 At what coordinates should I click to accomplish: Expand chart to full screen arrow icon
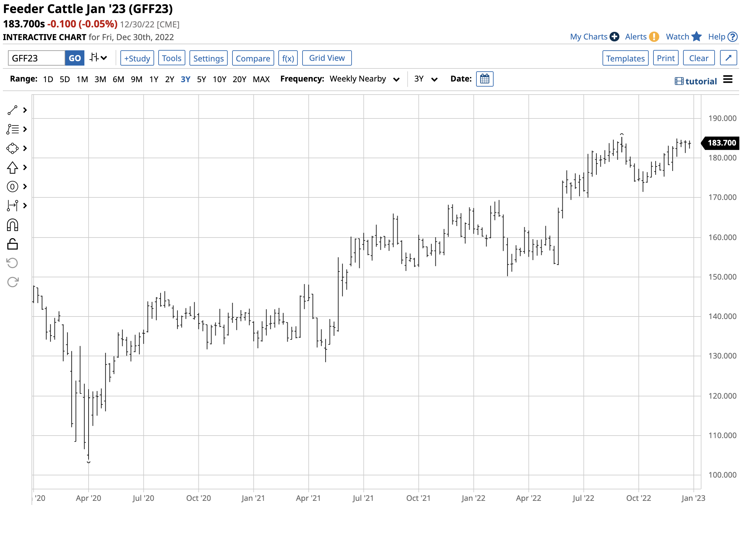(728, 58)
